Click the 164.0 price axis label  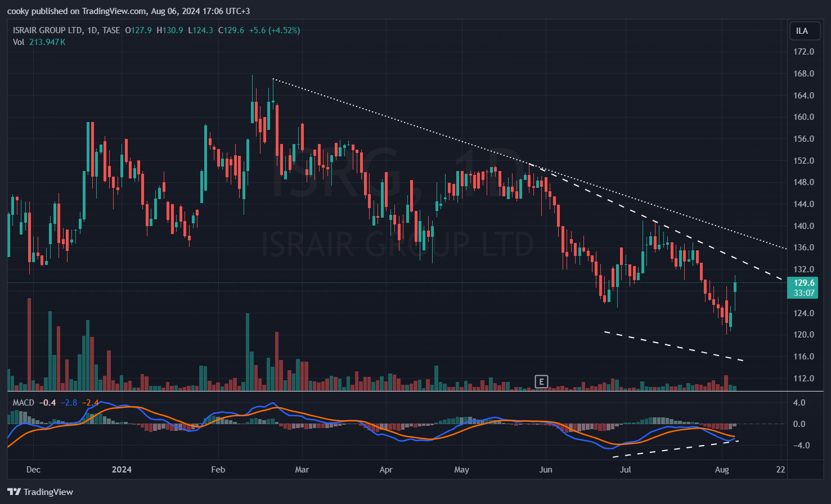803,96
